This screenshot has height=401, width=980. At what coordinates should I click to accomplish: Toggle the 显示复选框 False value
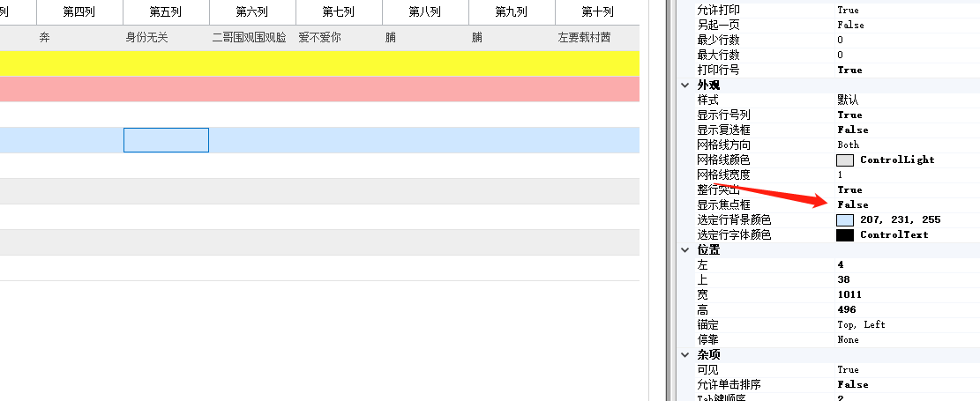coord(852,130)
